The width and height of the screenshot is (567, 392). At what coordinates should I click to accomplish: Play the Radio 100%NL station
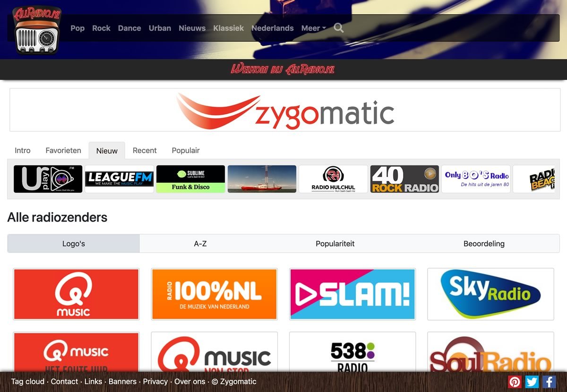click(214, 294)
